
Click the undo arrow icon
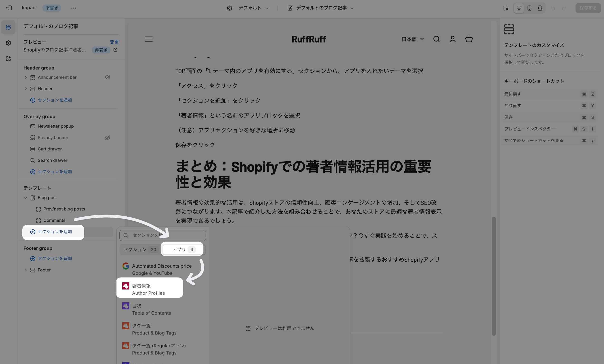click(x=552, y=8)
